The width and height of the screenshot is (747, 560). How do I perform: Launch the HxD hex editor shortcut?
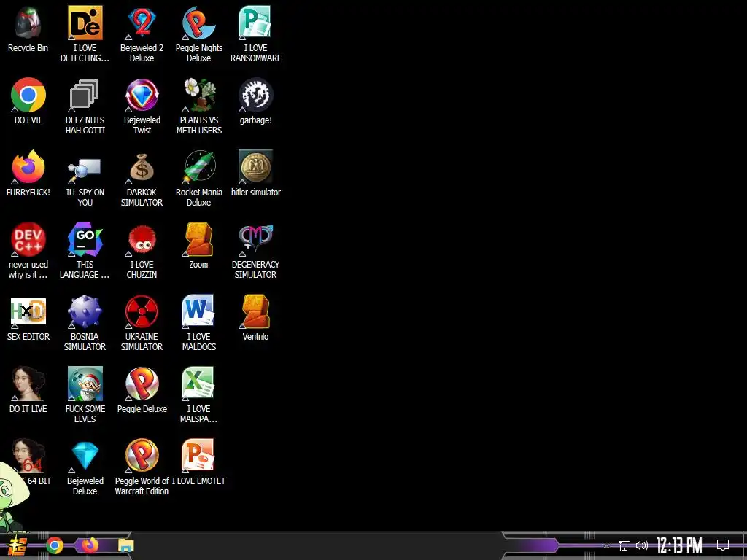coord(28,311)
